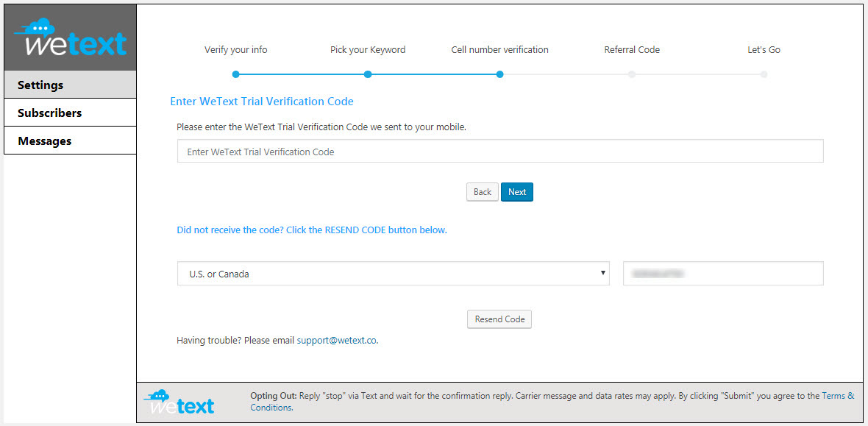Image resolution: width=868 pixels, height=426 pixels.
Task: Open the 'U.S. or Canada' country dropdown
Action: 393,274
